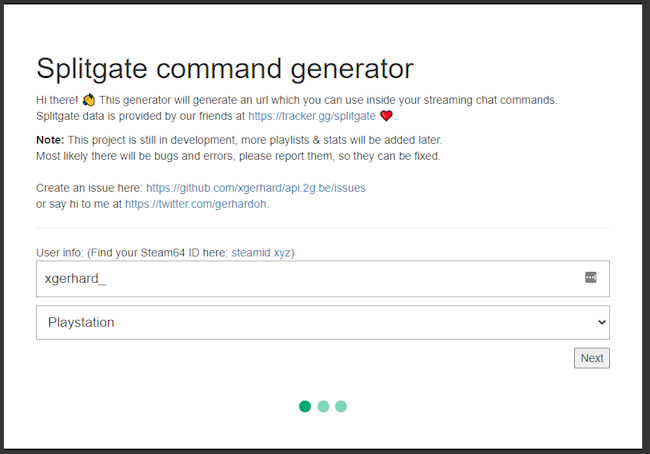Open the Playstation platform dropdown

click(323, 323)
